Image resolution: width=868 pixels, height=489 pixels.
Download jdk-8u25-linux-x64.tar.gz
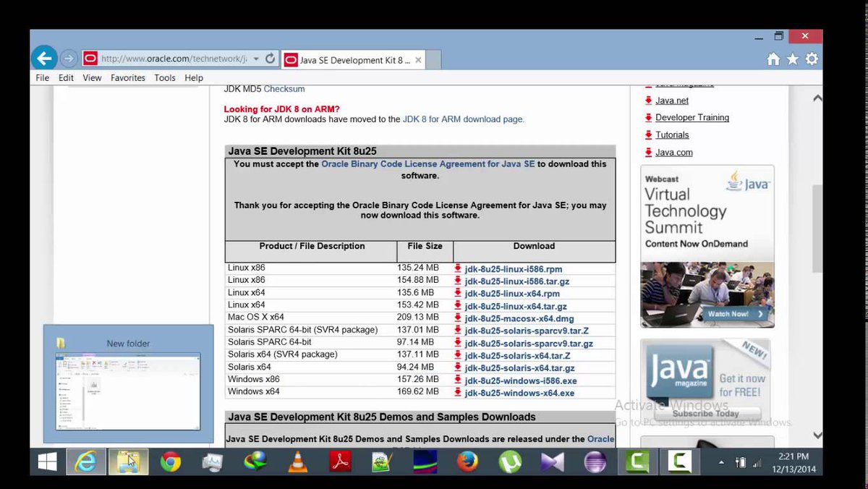coord(516,307)
